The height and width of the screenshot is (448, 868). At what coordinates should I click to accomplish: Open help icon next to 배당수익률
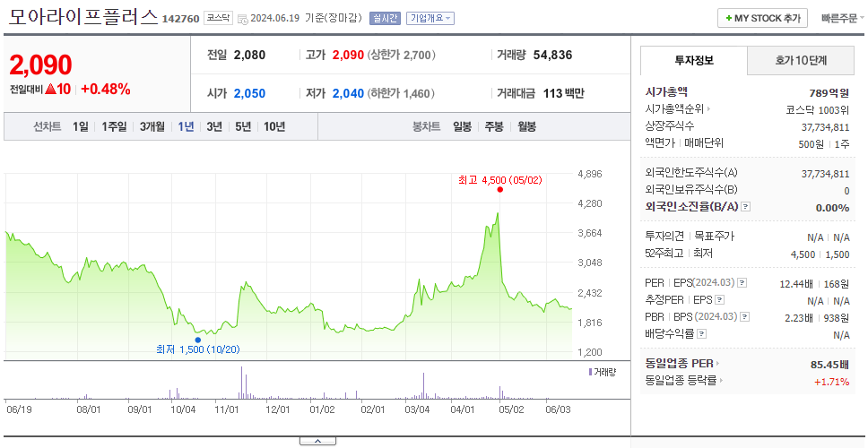click(x=701, y=334)
